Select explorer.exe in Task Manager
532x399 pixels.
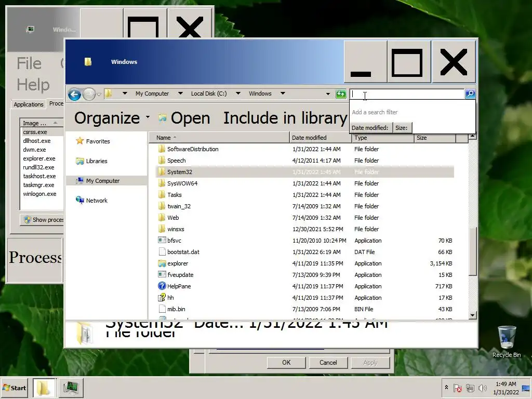point(39,158)
